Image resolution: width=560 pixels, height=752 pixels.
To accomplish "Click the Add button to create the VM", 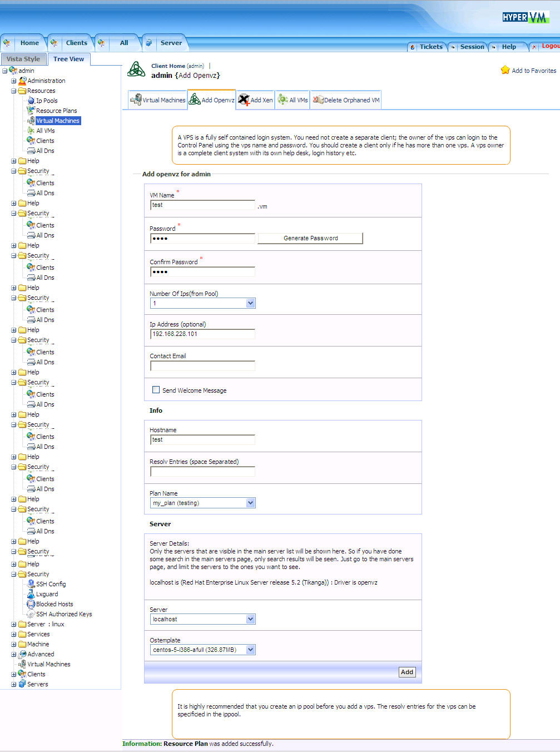I will pyautogui.click(x=407, y=672).
